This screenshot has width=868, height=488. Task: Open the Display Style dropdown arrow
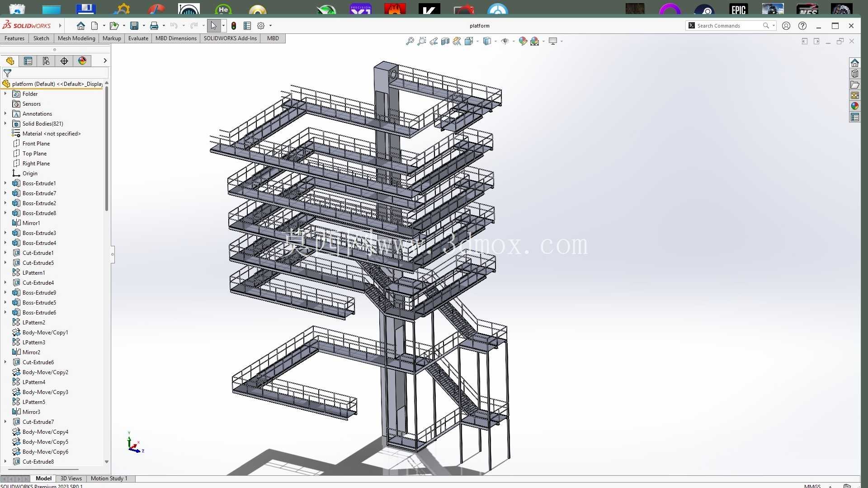[496, 41]
